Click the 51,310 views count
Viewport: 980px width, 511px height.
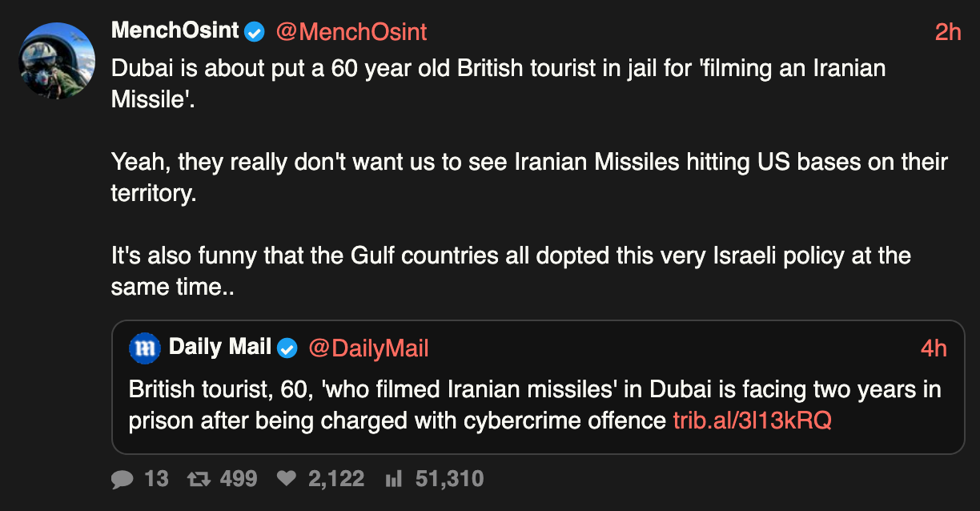tap(449, 480)
